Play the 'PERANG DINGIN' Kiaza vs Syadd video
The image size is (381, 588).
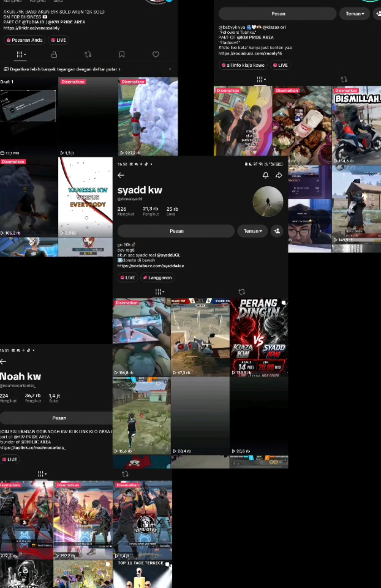click(x=259, y=338)
